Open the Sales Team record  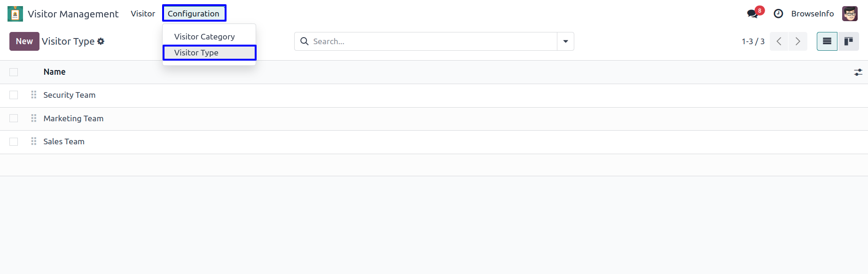[x=64, y=141]
